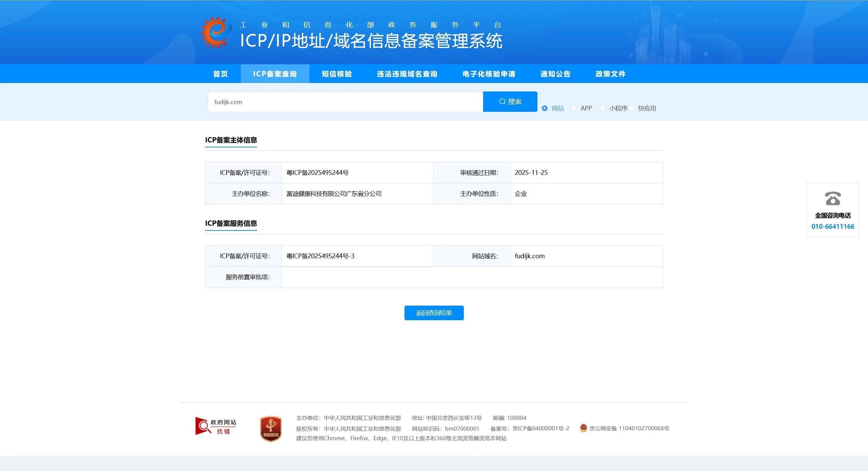The image size is (868, 471).
Task: Click the MIIT gear logo icon
Action: click(x=216, y=32)
